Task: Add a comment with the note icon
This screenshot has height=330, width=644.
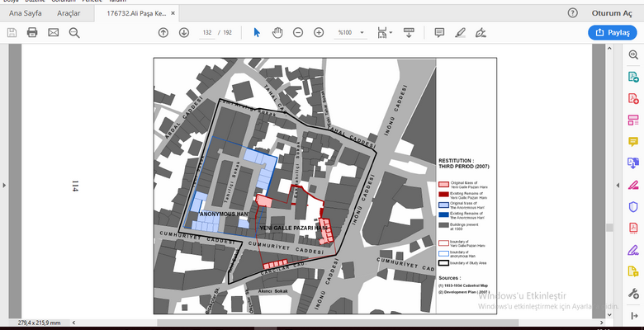Action: click(x=439, y=32)
